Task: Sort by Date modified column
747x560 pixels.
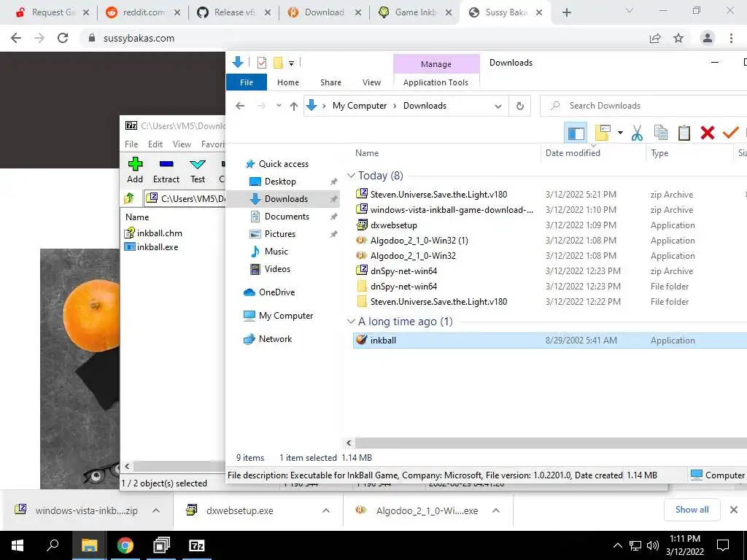Action: point(573,153)
